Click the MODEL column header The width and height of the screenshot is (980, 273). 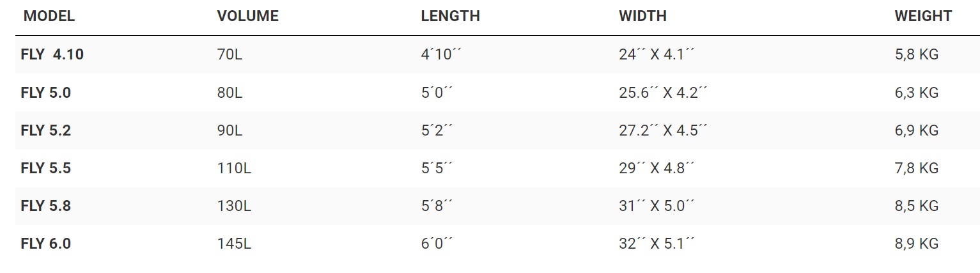click(49, 17)
